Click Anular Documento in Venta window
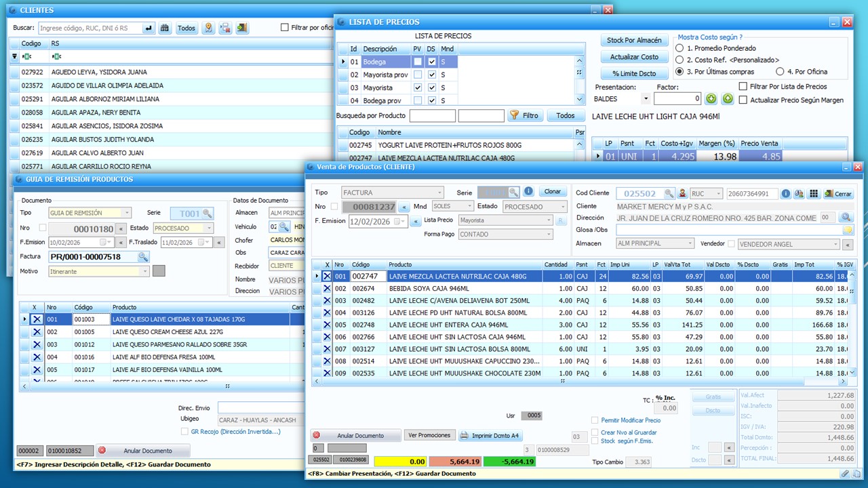The image size is (868, 488). (x=355, y=435)
